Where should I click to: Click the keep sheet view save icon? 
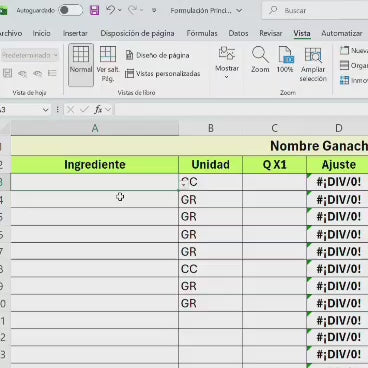(7, 73)
